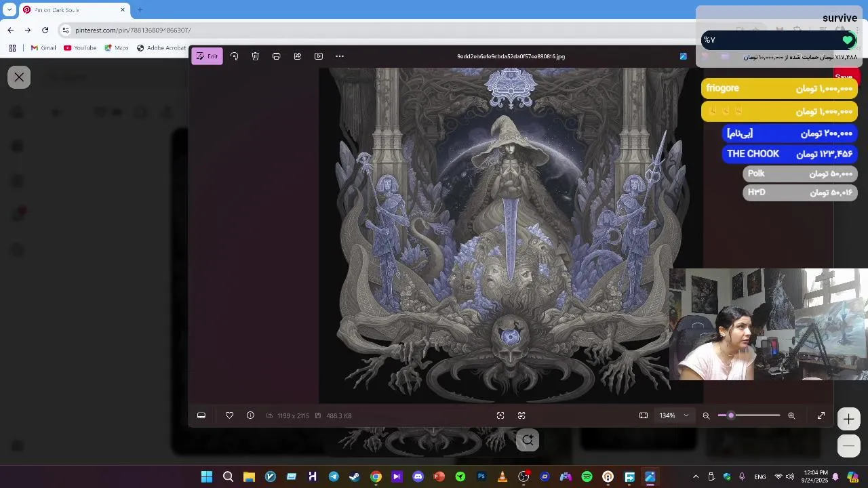The height and width of the screenshot is (488, 868).
Task: Show file info panel in Photos
Action: [x=250, y=415]
